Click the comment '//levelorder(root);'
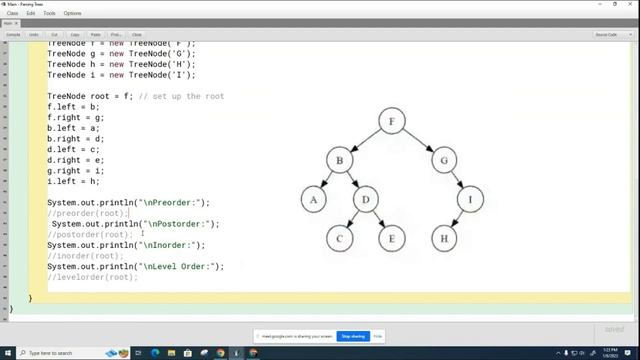This screenshot has width=640, height=360. [x=93, y=277]
